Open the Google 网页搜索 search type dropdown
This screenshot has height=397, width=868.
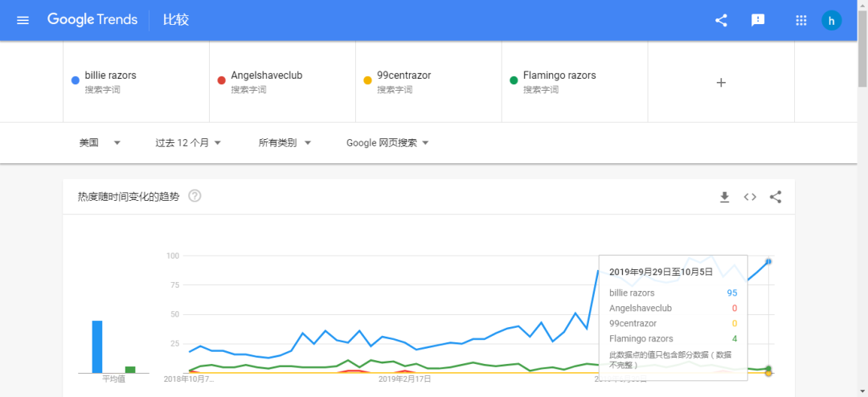tap(387, 143)
